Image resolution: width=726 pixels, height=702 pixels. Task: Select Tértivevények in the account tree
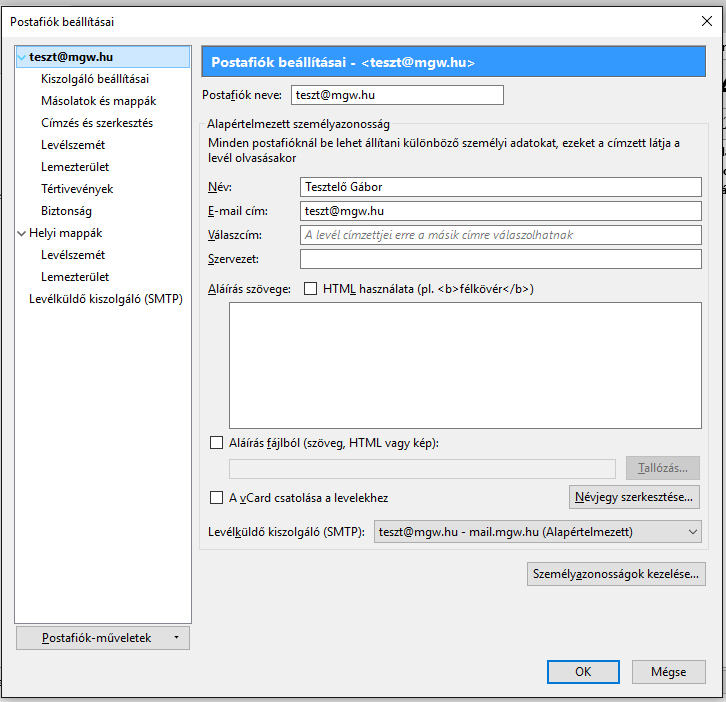click(x=77, y=189)
